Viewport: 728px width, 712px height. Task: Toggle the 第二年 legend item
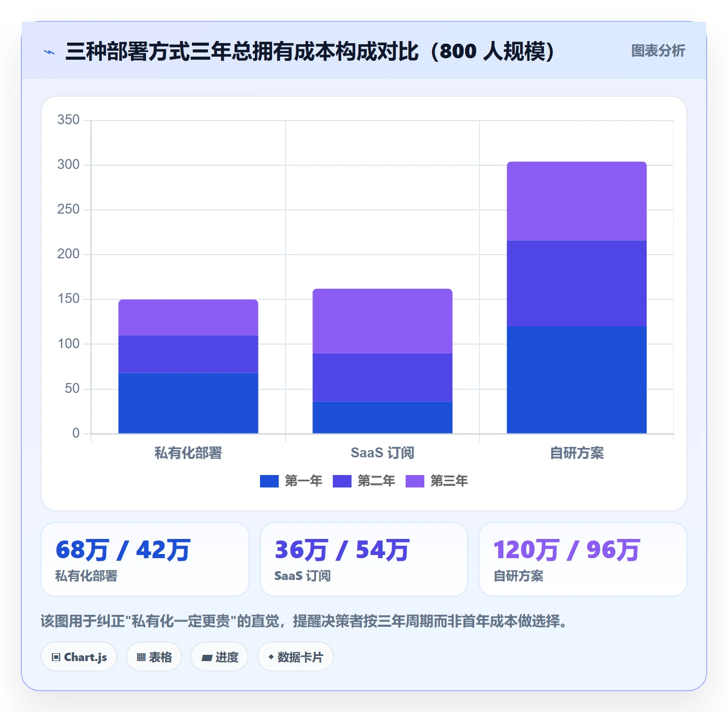point(364,481)
